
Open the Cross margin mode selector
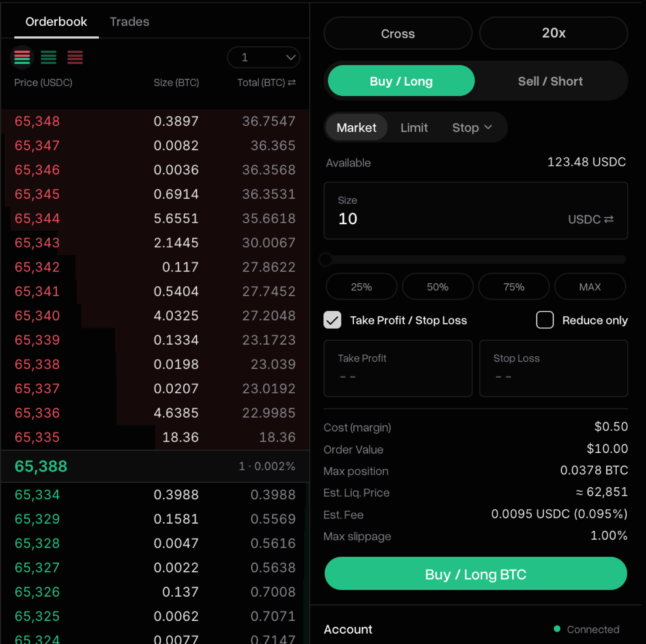click(x=398, y=33)
